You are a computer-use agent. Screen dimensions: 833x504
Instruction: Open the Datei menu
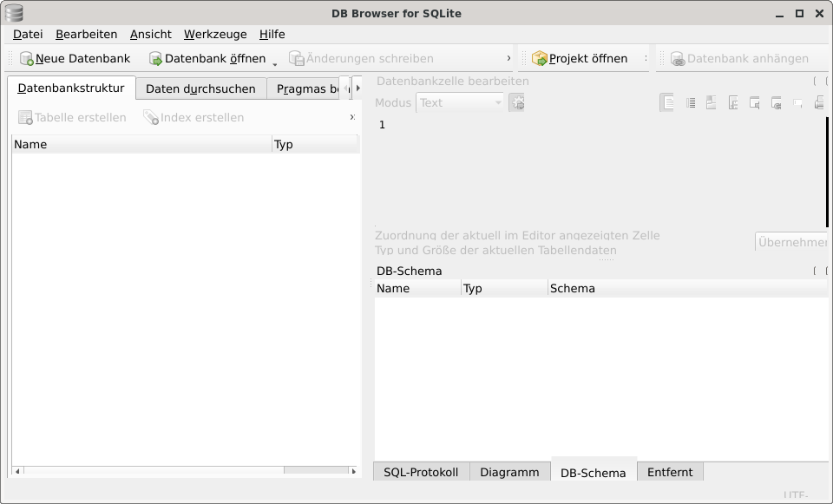(28, 35)
